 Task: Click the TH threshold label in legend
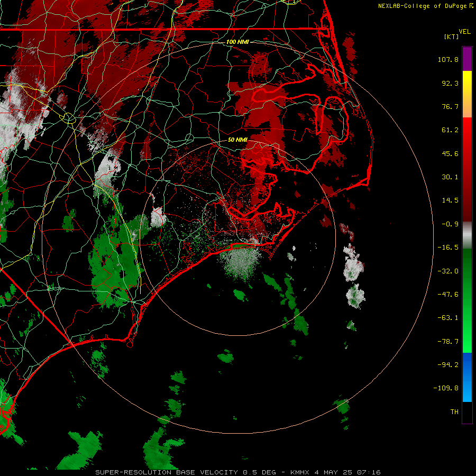tap(454, 412)
